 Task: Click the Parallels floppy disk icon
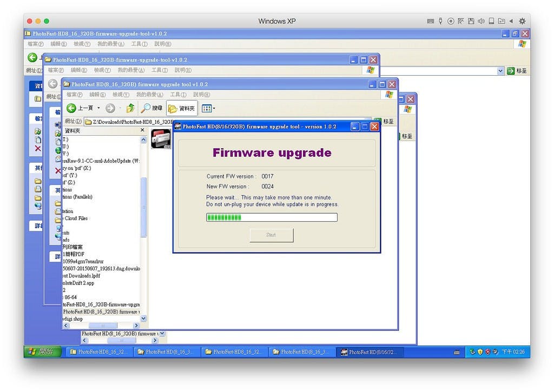[471, 21]
